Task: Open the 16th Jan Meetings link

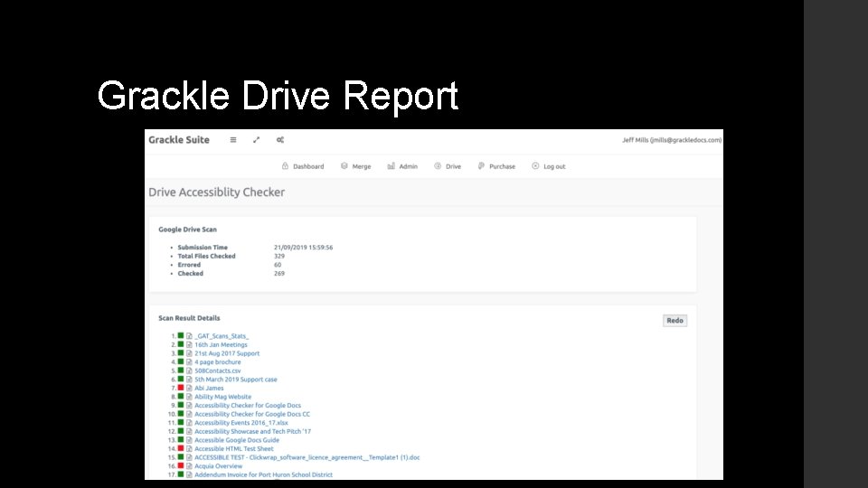Action: [221, 344]
